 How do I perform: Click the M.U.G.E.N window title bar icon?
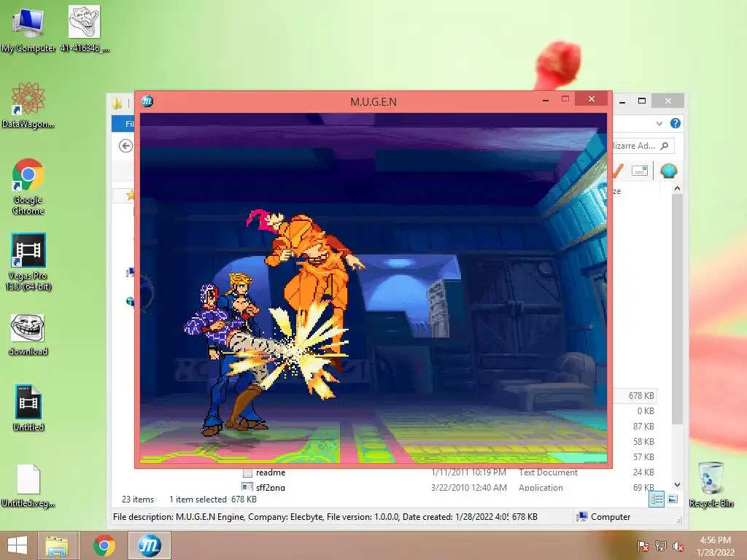pos(147,101)
